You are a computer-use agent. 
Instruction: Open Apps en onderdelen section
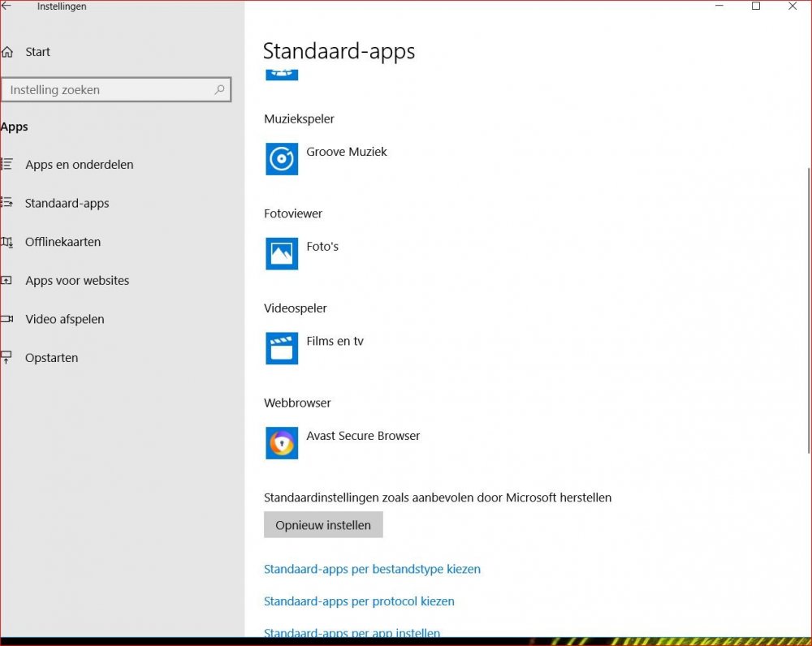click(80, 165)
